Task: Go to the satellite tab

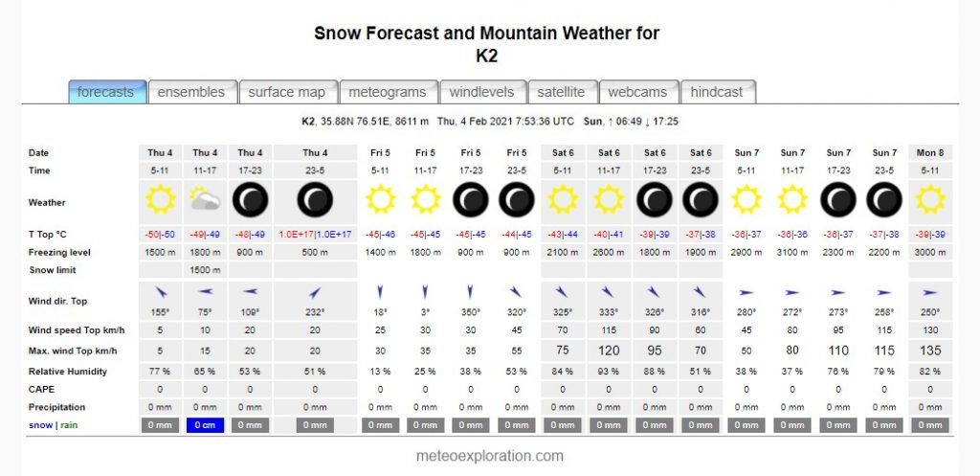Action: [561, 92]
